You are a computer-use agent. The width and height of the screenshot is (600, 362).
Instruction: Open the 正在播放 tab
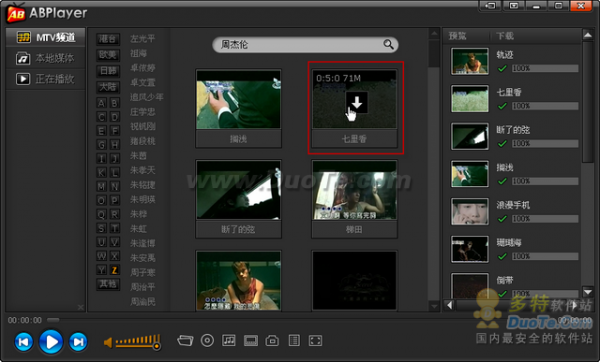[46, 79]
